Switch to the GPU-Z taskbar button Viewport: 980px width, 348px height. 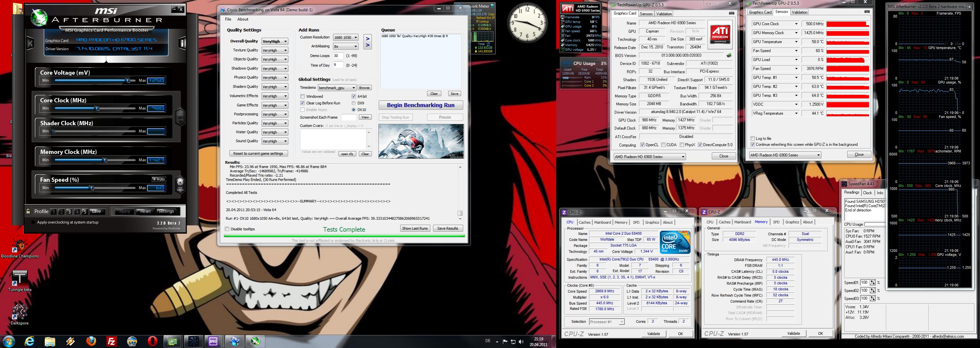pyautogui.click(x=173, y=341)
